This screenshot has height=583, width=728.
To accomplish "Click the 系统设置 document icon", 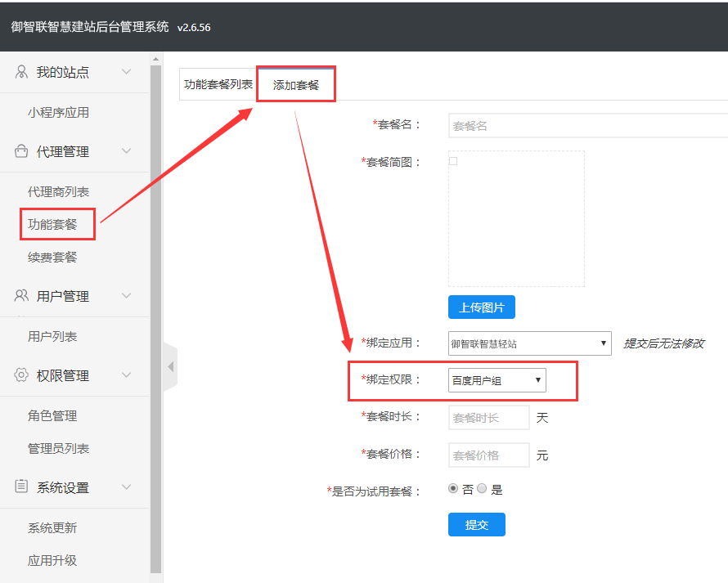I will (21, 487).
